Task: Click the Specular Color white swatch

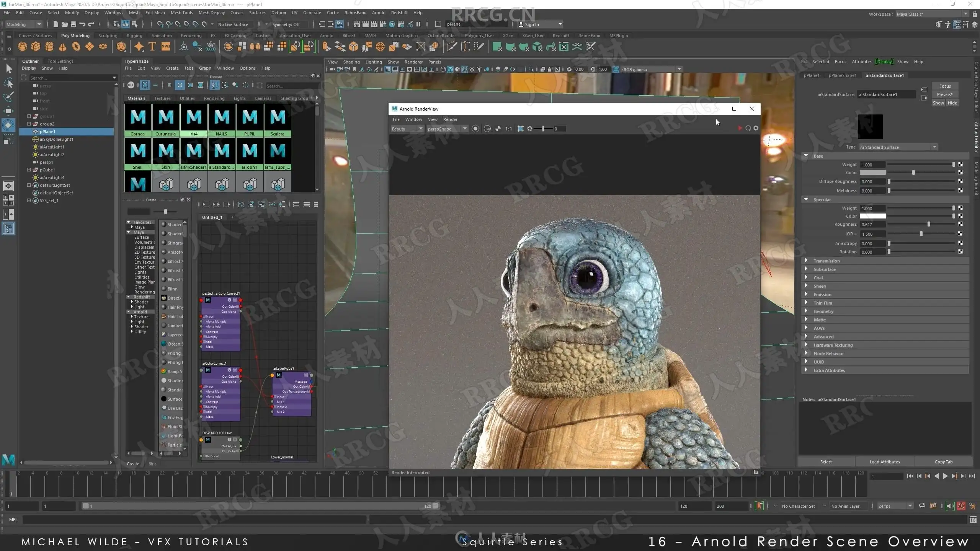Action: click(x=872, y=216)
